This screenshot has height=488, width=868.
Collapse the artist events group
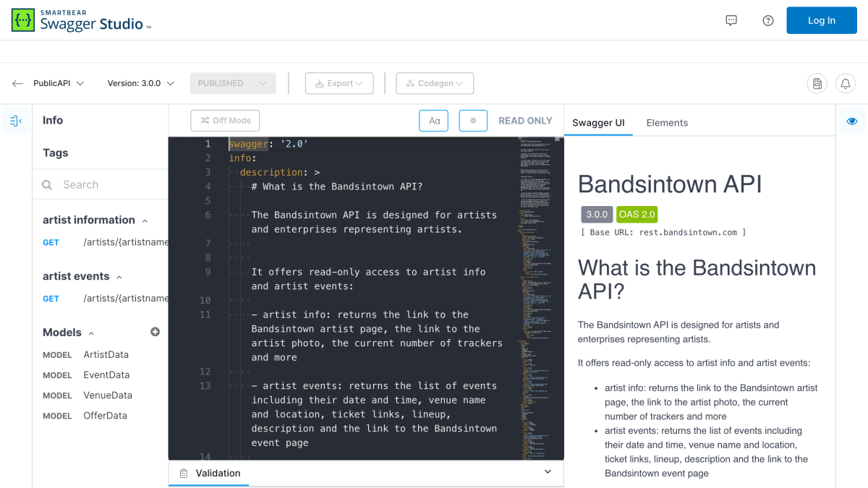(119, 277)
